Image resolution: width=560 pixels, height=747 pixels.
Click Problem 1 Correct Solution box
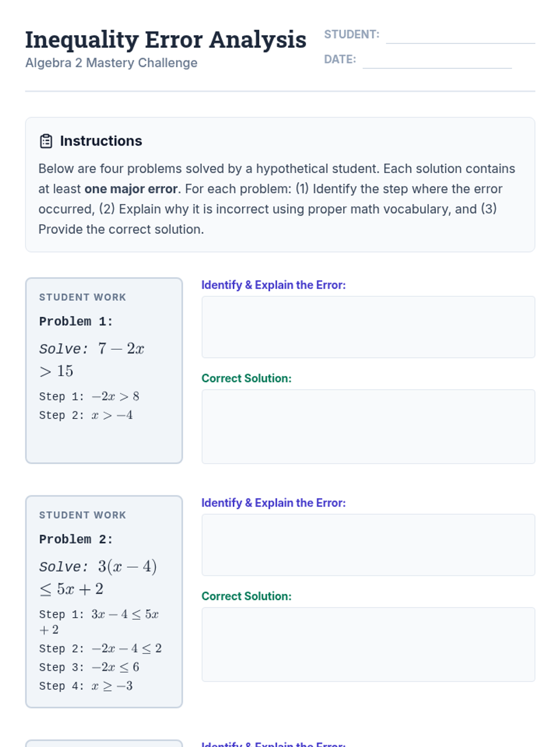coord(368,427)
